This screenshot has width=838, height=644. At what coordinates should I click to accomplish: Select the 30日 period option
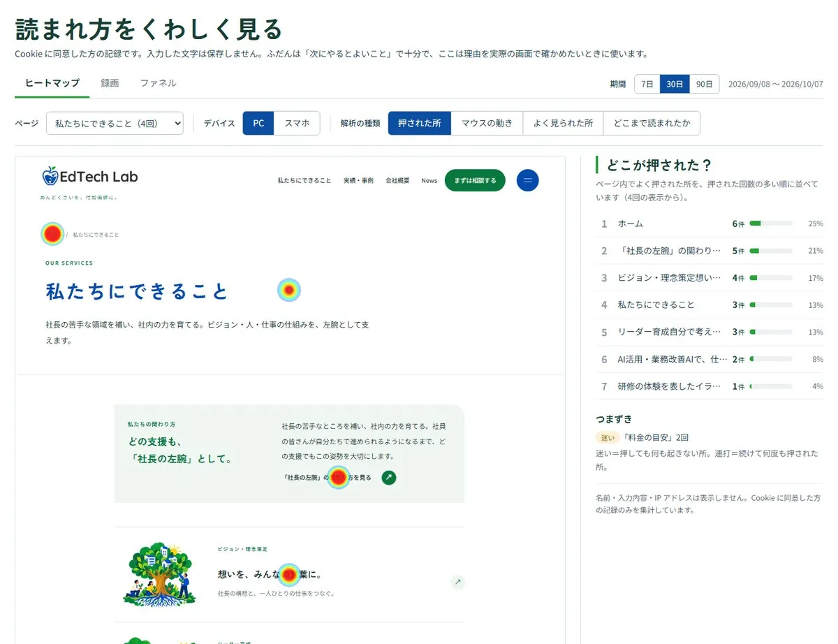point(675,84)
